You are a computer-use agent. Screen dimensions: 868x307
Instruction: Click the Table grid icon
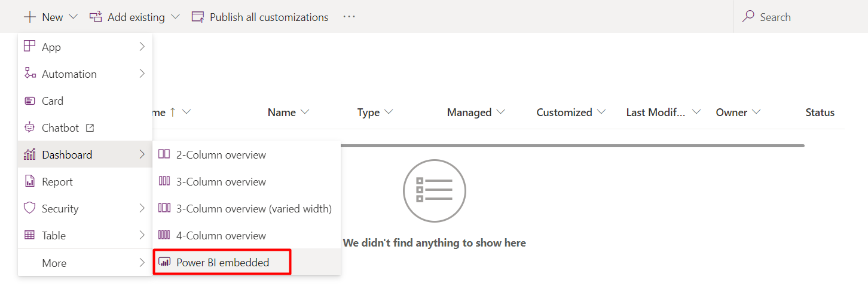pyautogui.click(x=29, y=235)
